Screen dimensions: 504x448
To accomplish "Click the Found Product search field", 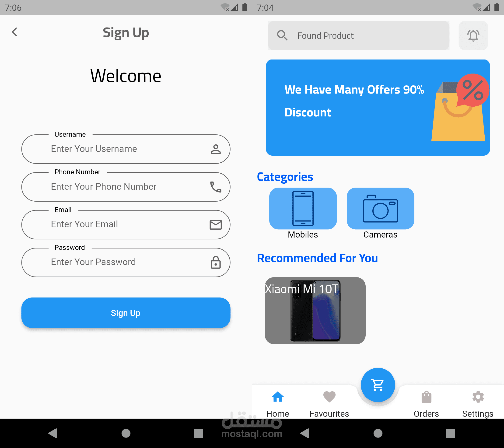I will pos(359,35).
